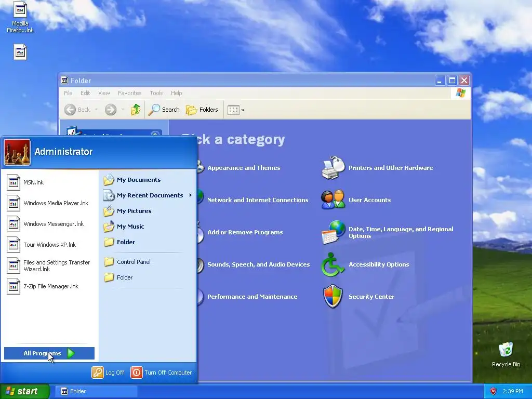This screenshot has height=399, width=532.
Task: Open the Forward history dropdown arrow
Action: 123,110
